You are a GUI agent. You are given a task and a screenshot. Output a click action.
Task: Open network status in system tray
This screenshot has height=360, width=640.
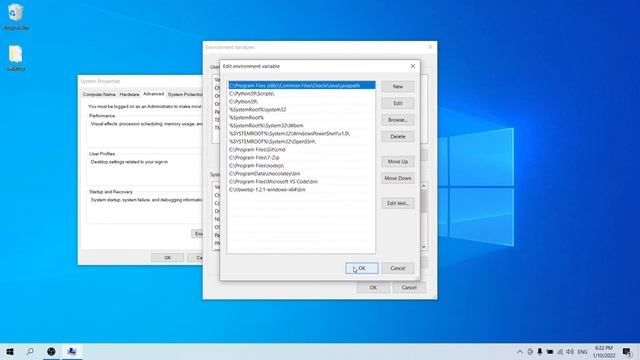(x=560, y=352)
